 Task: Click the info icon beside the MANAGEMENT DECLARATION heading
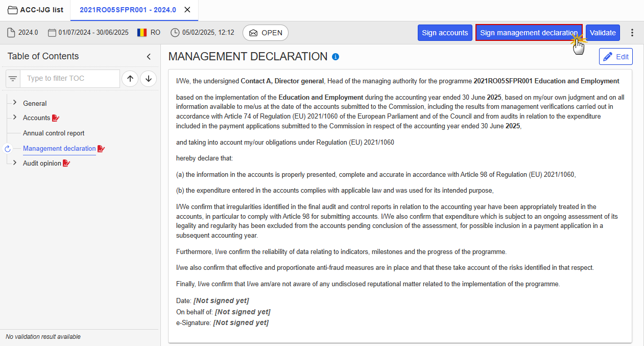point(336,57)
